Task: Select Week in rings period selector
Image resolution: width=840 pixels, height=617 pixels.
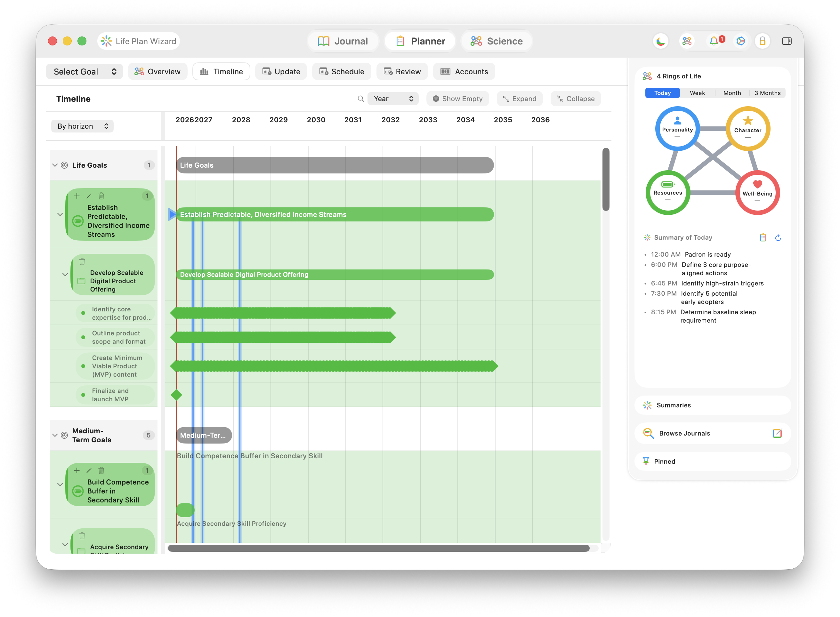Action: [x=697, y=93]
